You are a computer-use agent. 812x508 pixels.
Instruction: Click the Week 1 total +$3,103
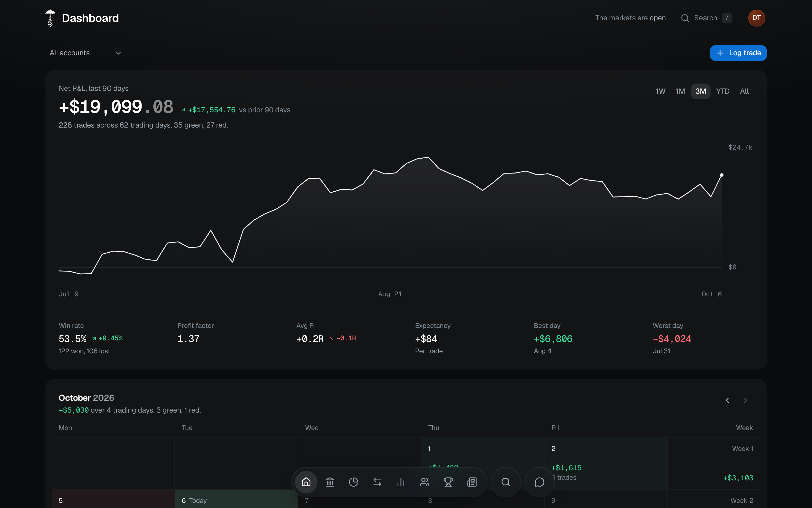[x=738, y=478]
